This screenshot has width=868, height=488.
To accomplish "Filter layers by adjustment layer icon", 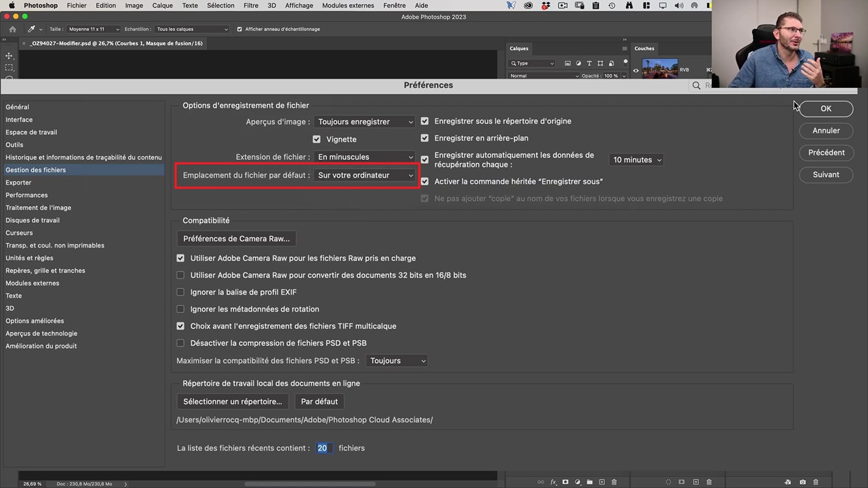I will tap(578, 63).
